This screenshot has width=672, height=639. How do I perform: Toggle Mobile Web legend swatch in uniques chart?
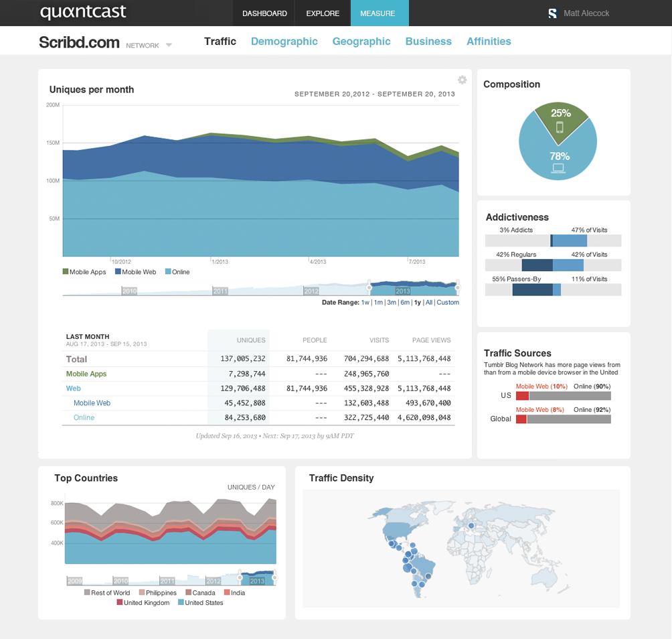(x=118, y=271)
